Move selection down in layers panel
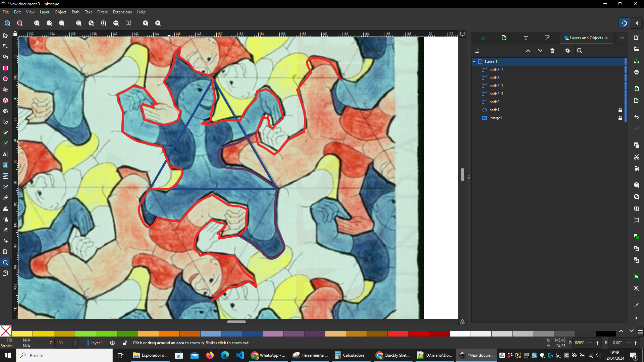This screenshot has width=644, height=362. [x=540, y=51]
